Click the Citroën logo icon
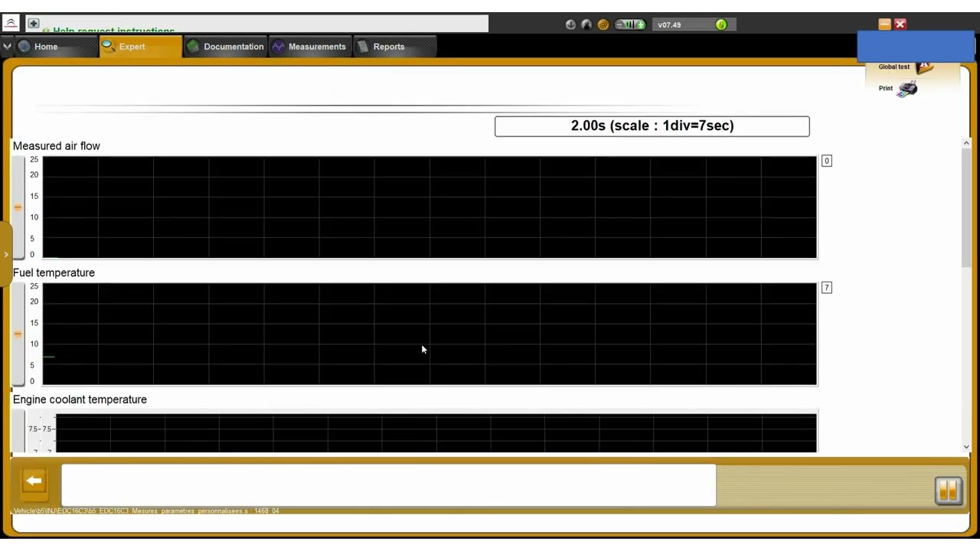The height and width of the screenshot is (551, 980). 11,24
